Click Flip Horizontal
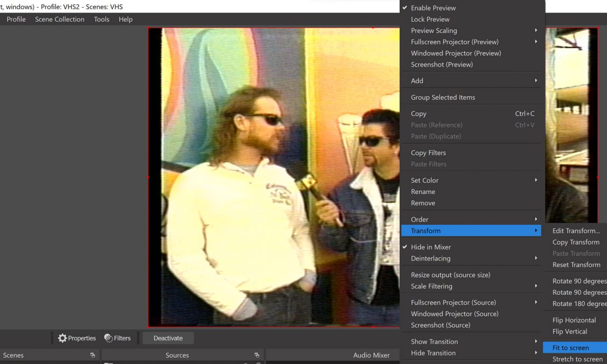The height and width of the screenshot is (364, 607). click(574, 320)
